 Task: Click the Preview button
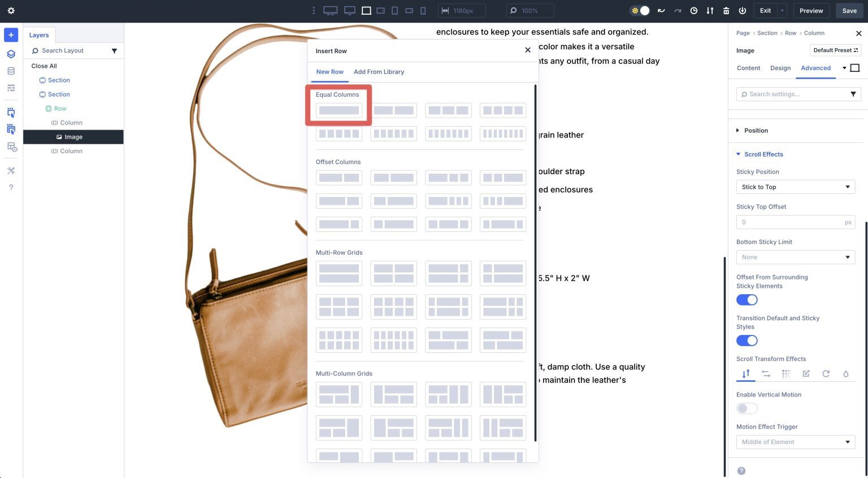pos(810,10)
